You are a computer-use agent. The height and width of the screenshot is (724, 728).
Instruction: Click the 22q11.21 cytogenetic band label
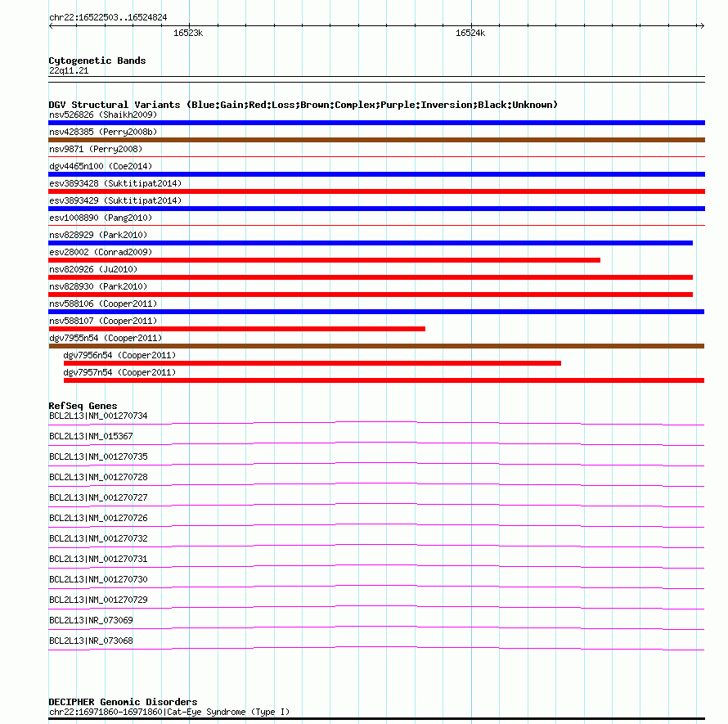click(69, 70)
